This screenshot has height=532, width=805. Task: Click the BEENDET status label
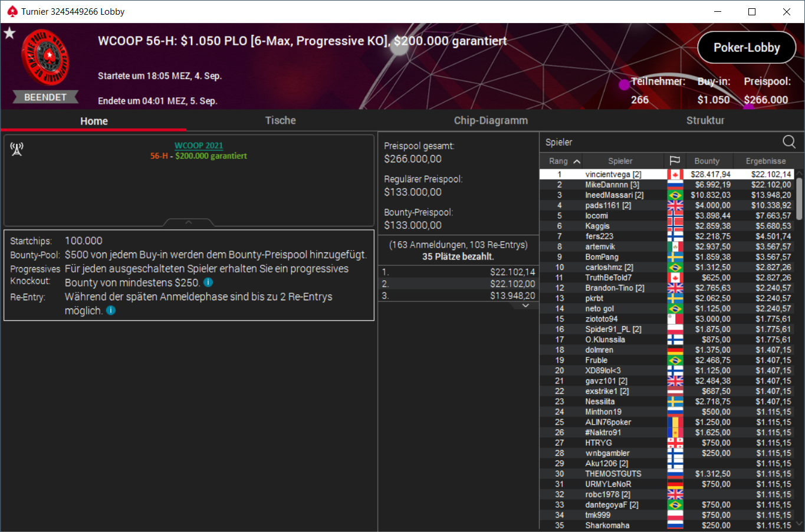click(45, 97)
